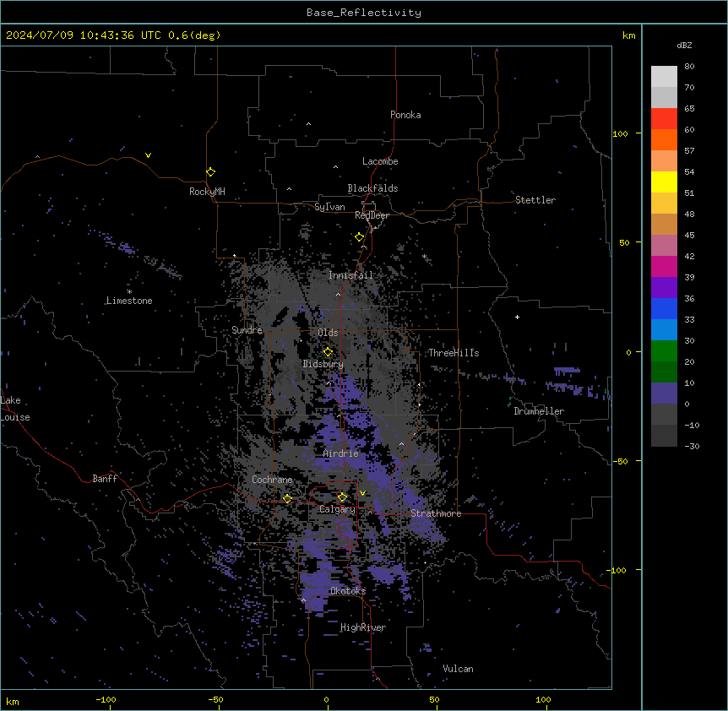The width and height of the screenshot is (728, 711).
Task: Click the yellow 54 dBZ legend swatch
Action: [664, 182]
